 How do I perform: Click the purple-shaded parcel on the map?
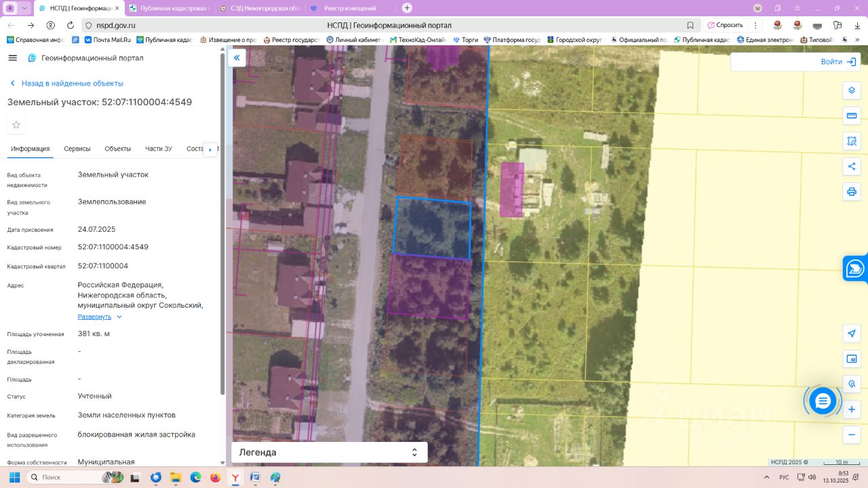[429, 286]
